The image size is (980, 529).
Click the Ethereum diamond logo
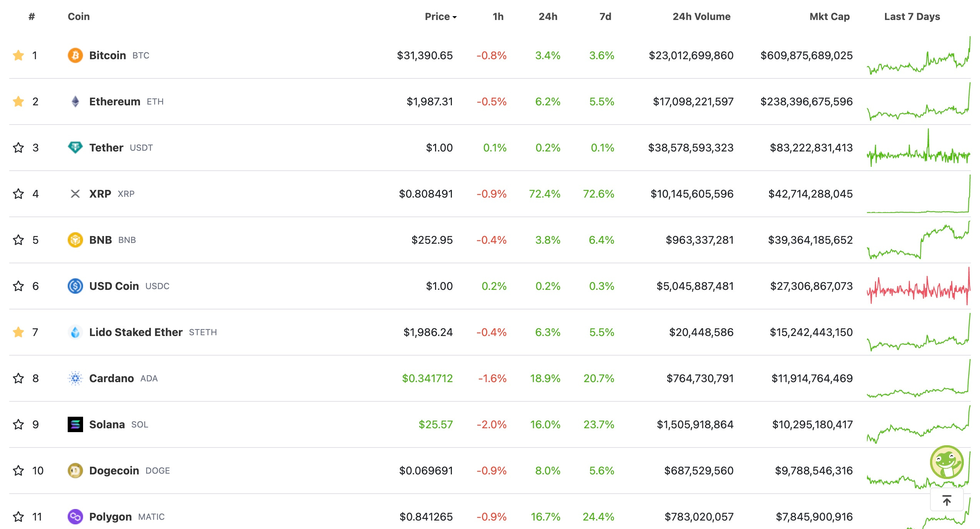(75, 101)
